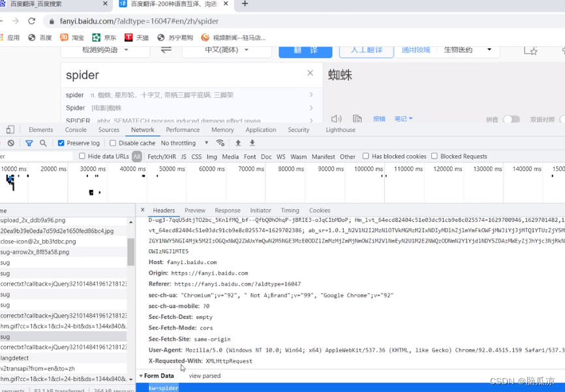565x392 pixels.
Task: Toggle the network filter funnel icon
Action: [29, 143]
